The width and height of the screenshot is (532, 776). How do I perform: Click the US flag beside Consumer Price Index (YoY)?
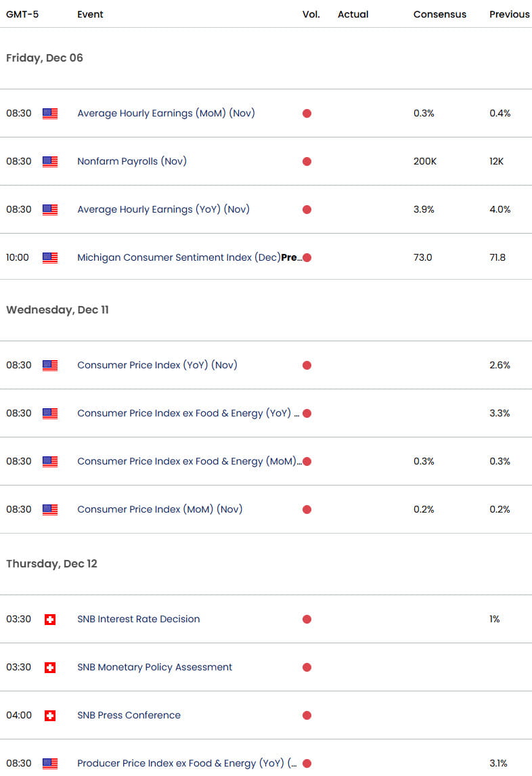click(x=50, y=366)
